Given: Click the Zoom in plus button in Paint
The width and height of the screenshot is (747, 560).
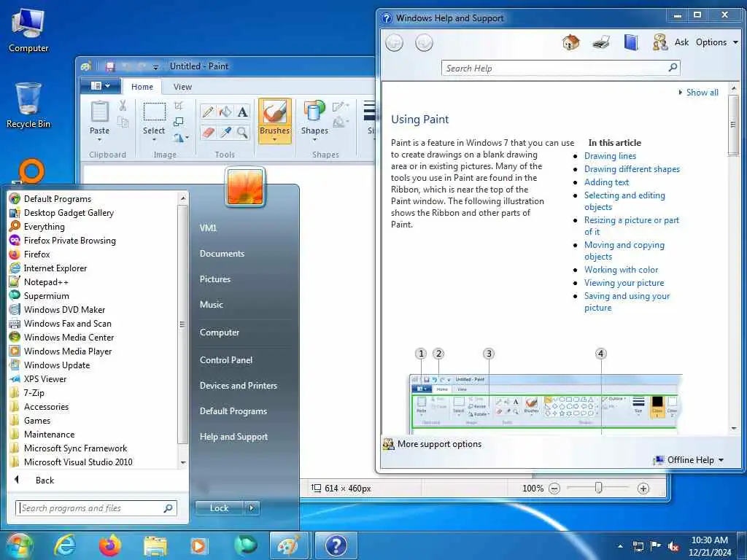Looking at the screenshot, I should coord(643,489).
